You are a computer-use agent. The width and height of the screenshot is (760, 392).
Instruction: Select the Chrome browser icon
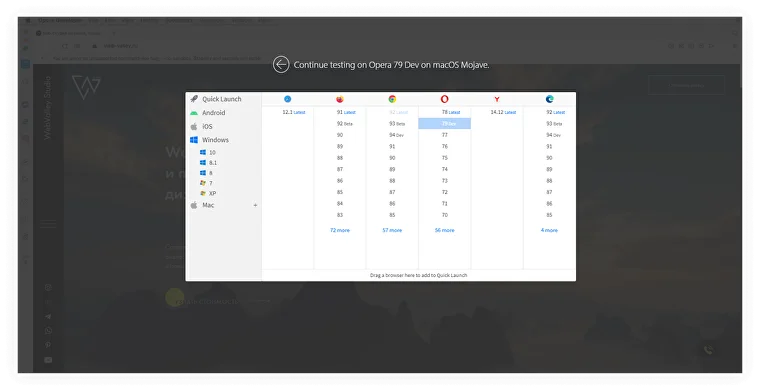point(392,99)
